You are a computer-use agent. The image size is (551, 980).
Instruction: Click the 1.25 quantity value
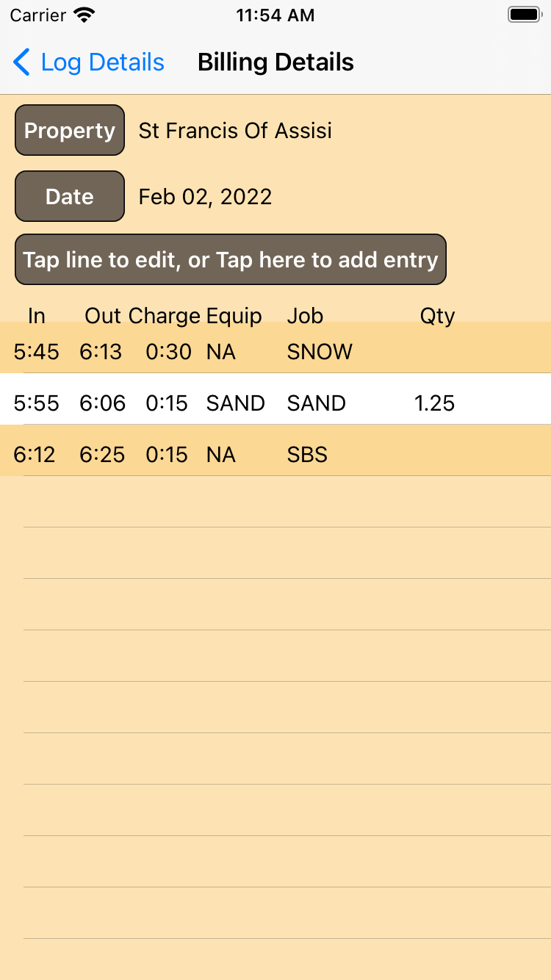435,403
